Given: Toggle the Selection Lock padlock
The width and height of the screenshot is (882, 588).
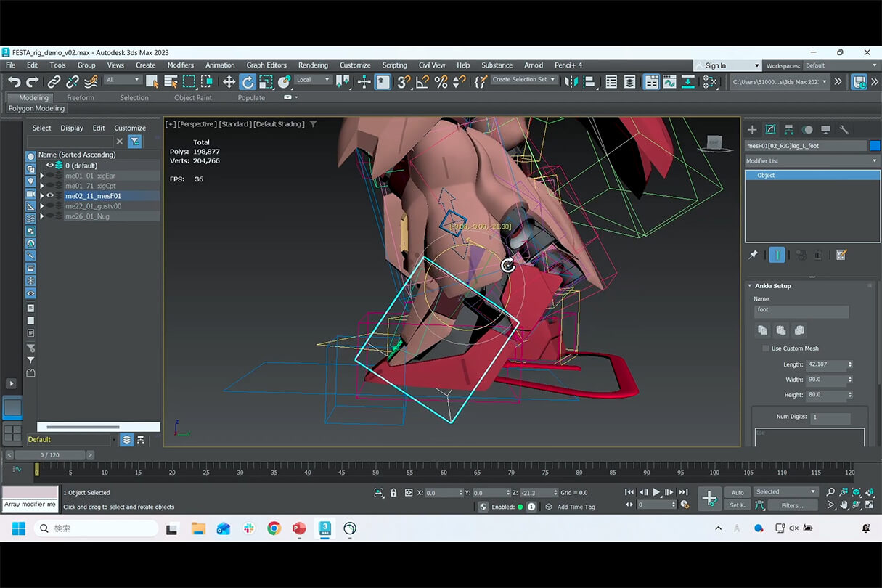Looking at the screenshot, I should [393, 492].
